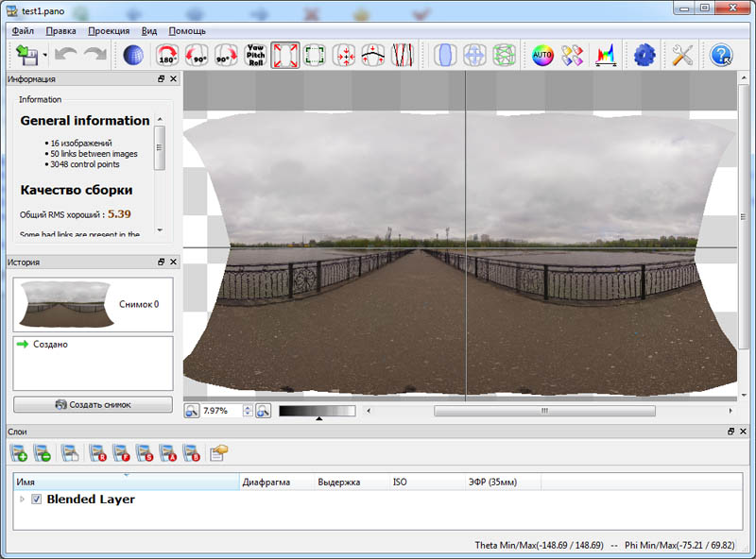Screen dimensions: 756x559
Task: Undock the Слои panel
Action: (730, 432)
